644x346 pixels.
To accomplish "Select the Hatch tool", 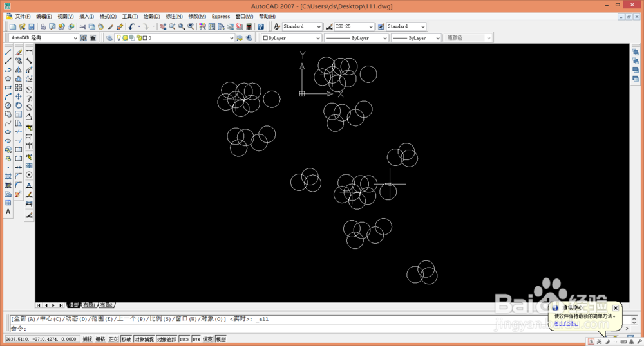I will [x=8, y=176].
